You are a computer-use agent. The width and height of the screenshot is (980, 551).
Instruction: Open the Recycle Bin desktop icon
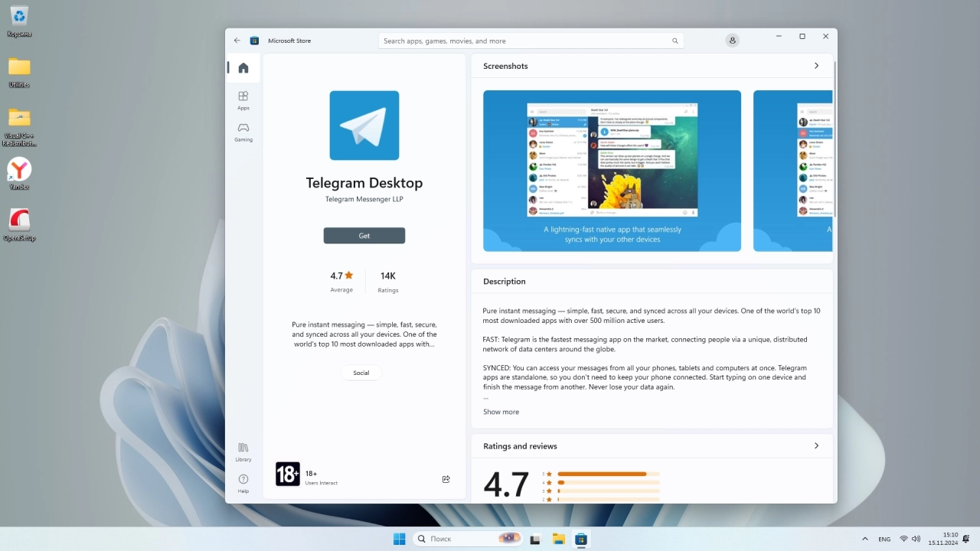pos(19,21)
